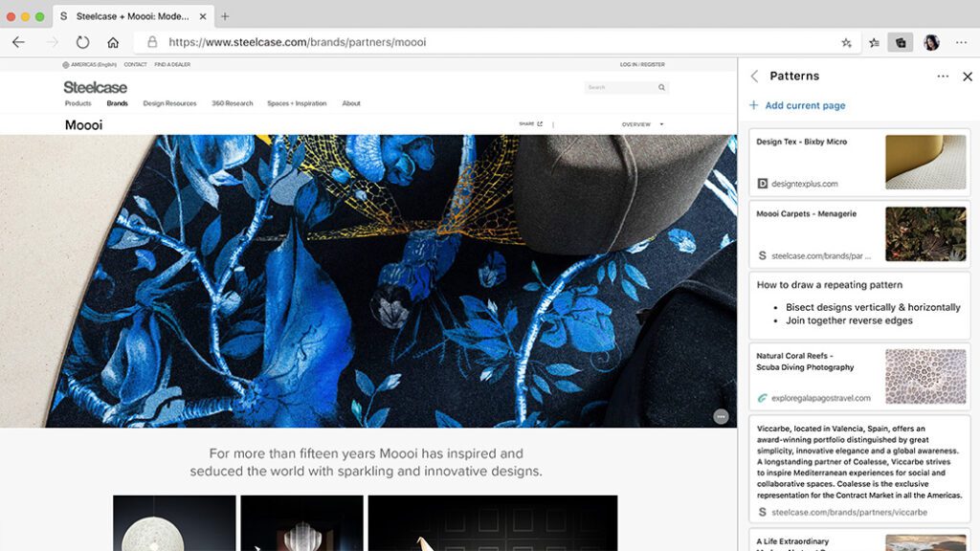The image size is (980, 551).
Task: Click Add current page link
Action: pyautogui.click(x=798, y=105)
